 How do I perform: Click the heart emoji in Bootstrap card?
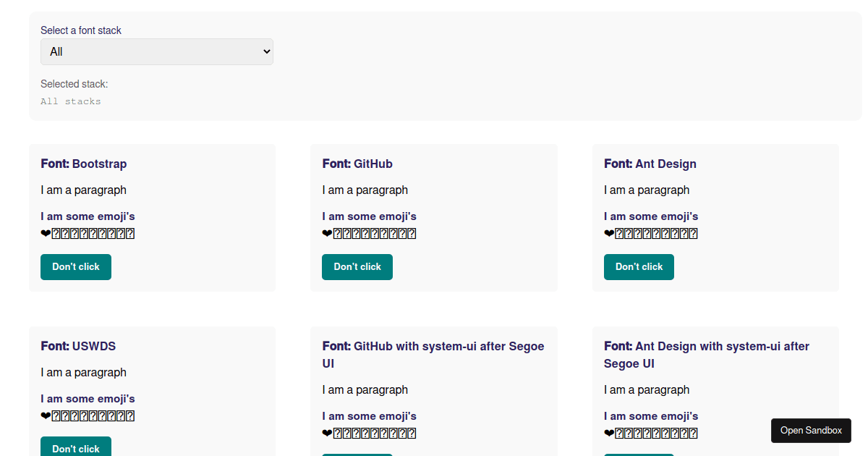pos(46,234)
